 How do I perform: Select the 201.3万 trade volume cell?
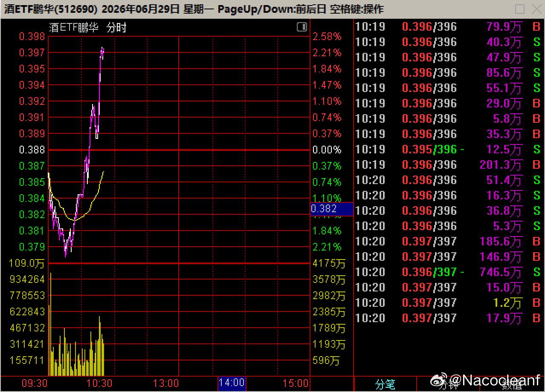(x=500, y=165)
